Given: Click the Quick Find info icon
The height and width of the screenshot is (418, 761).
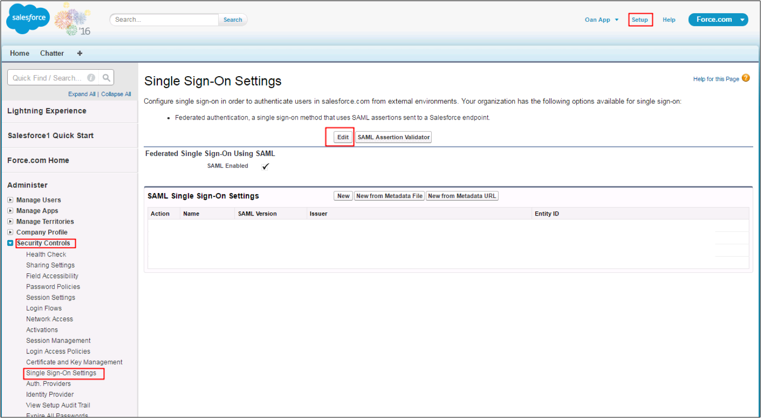Looking at the screenshot, I should tap(91, 77).
